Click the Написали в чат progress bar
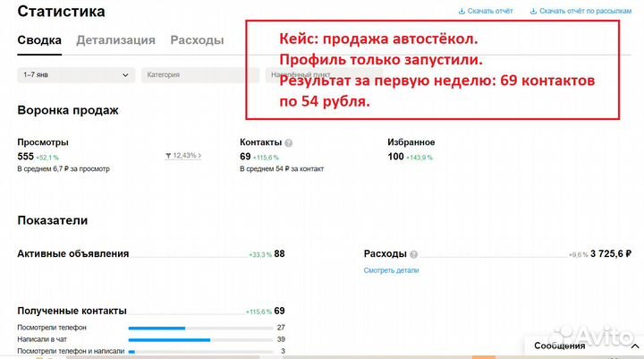644x359 pixels. (200, 340)
